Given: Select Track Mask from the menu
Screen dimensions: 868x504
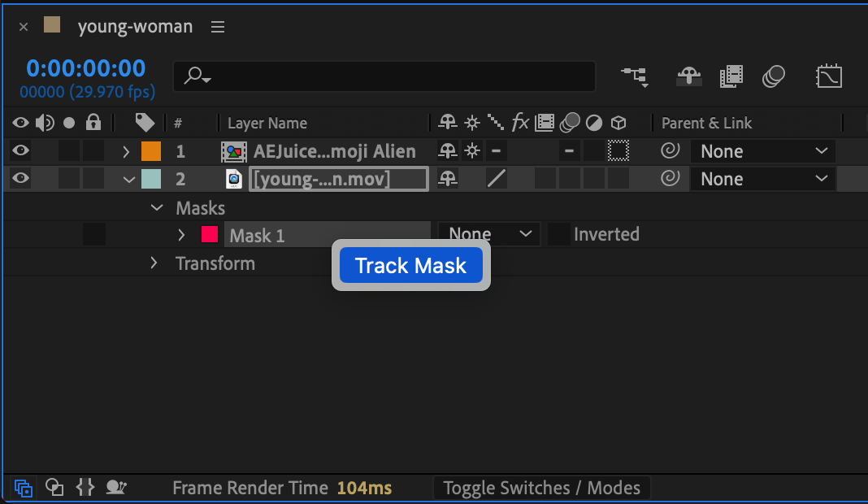Looking at the screenshot, I should tap(410, 266).
